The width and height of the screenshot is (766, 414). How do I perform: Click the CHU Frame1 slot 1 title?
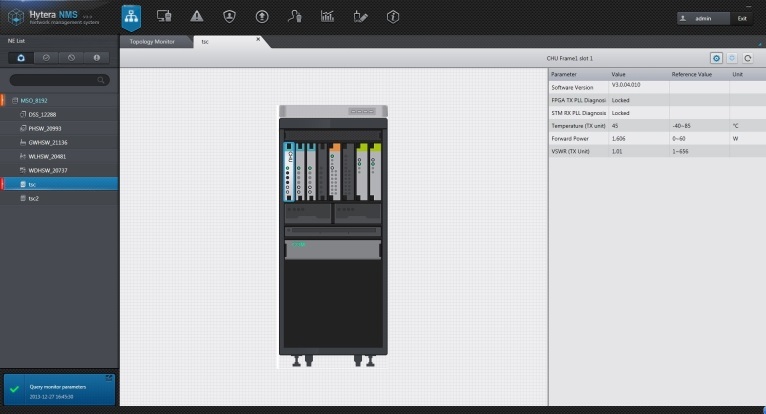(x=570, y=58)
